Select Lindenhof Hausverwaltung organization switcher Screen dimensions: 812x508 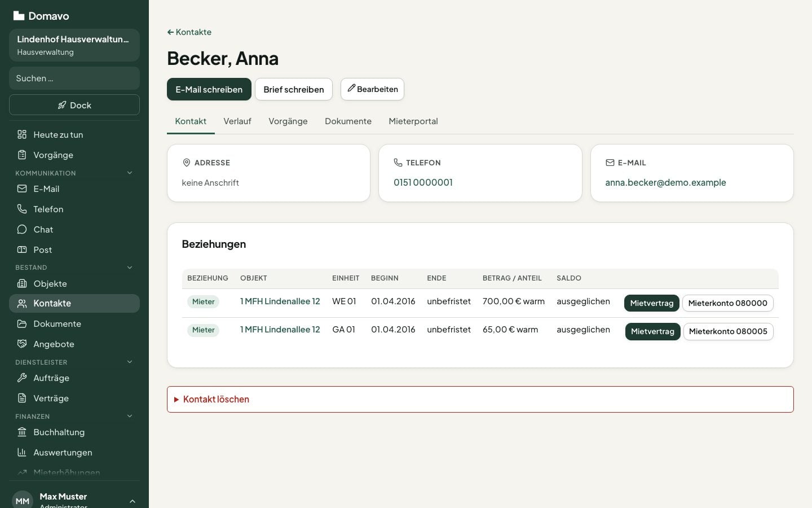click(74, 45)
